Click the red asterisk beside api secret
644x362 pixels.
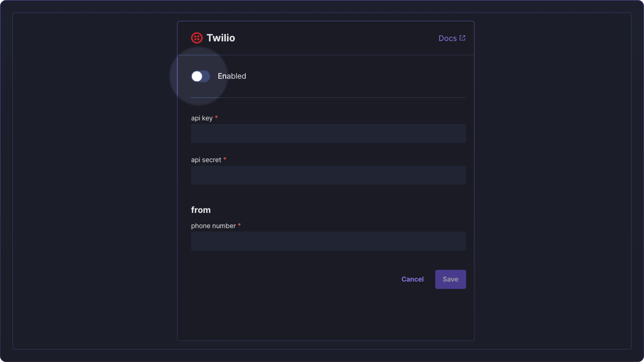225,159
